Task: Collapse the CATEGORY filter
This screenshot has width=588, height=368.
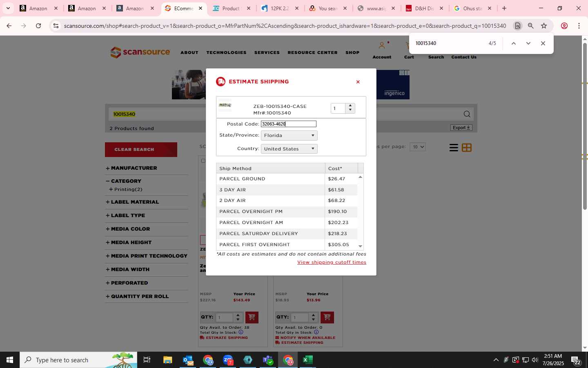Action: (123, 181)
